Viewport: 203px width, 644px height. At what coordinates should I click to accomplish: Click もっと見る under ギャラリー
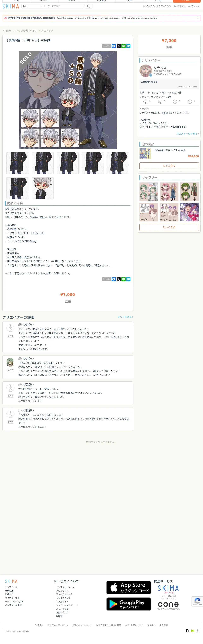[x=169, y=227]
